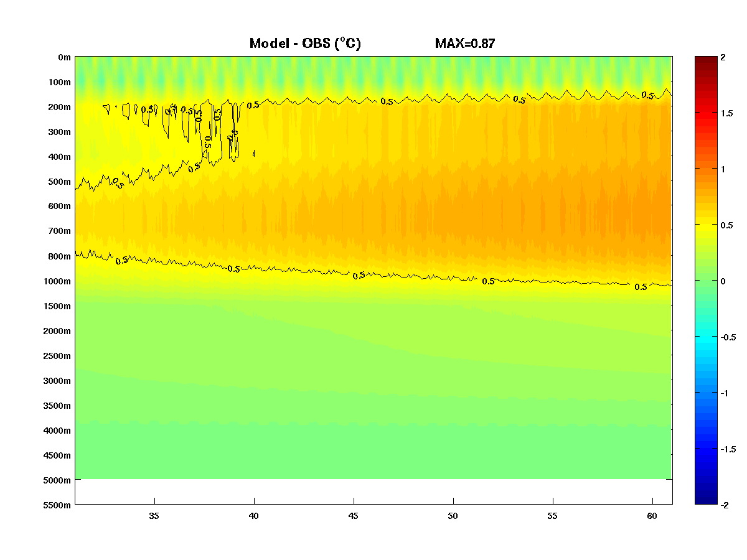Pick the colorbar tick label "0.5"
747x560 pixels.
click(726, 225)
